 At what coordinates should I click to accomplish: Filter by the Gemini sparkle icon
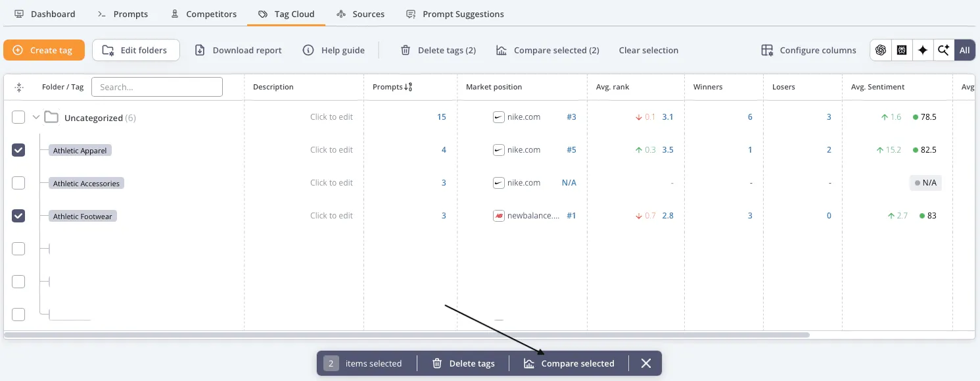point(923,50)
